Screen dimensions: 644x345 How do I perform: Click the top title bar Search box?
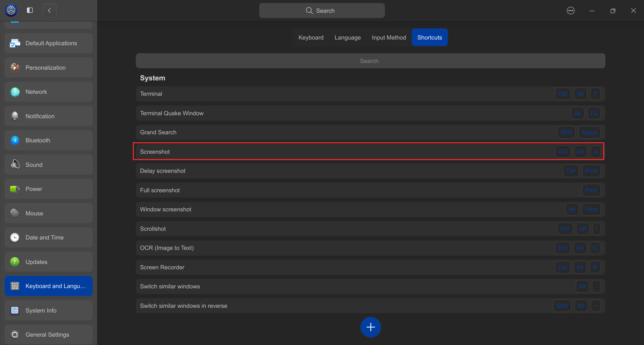pyautogui.click(x=322, y=11)
